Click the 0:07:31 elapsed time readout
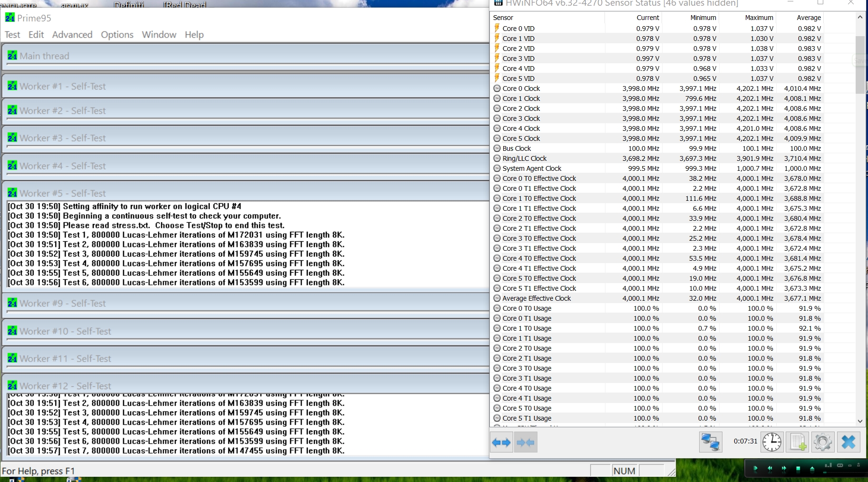868x482 pixels. tap(745, 441)
